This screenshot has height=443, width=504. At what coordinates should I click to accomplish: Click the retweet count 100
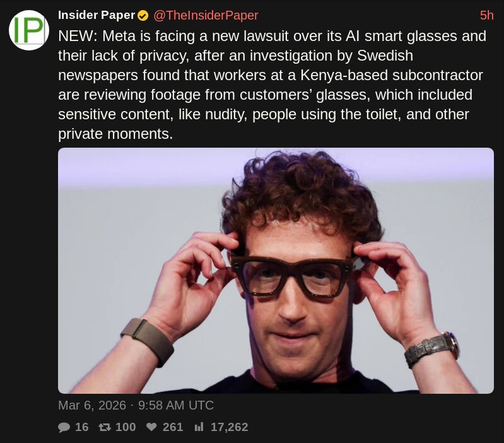(126, 427)
